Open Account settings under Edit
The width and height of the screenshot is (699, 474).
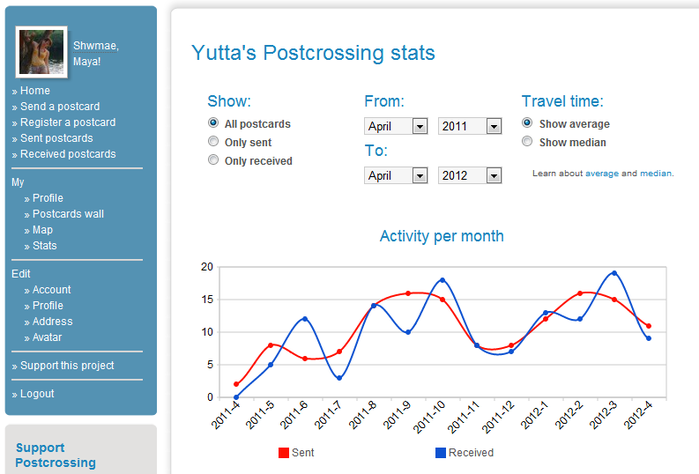pos(51,290)
